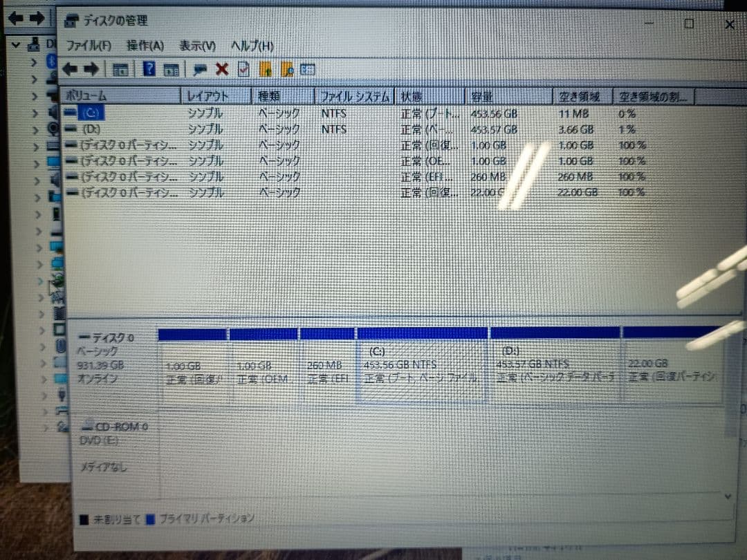Click the Back navigation arrow toolbar icon
This screenshot has width=747, height=560.
pyautogui.click(x=69, y=68)
